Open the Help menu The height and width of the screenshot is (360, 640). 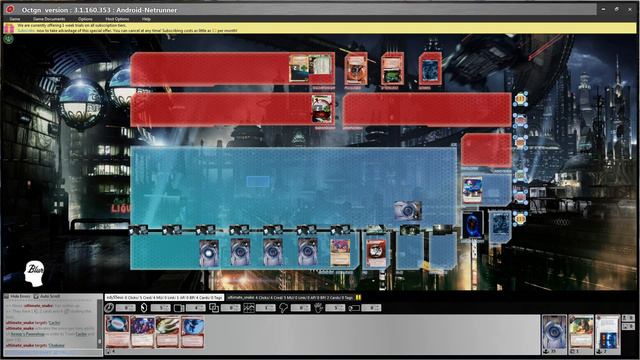[x=146, y=19]
